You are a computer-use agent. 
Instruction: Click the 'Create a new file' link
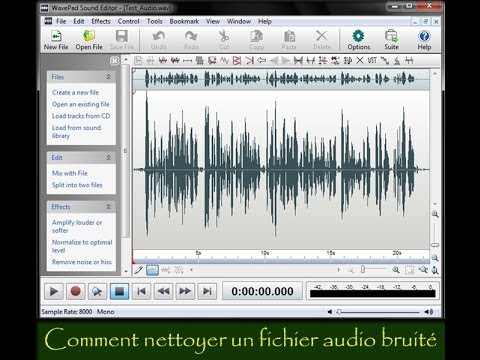75,93
